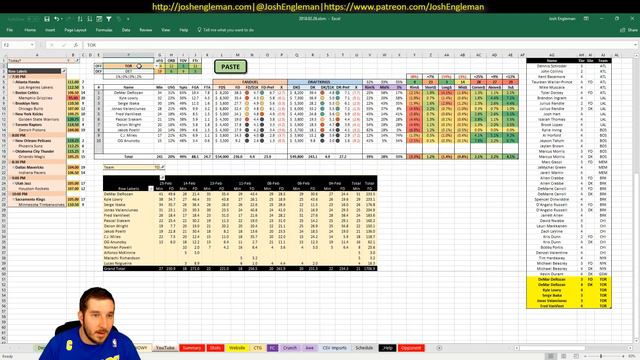Click Tell me what you want to do

tap(229, 30)
